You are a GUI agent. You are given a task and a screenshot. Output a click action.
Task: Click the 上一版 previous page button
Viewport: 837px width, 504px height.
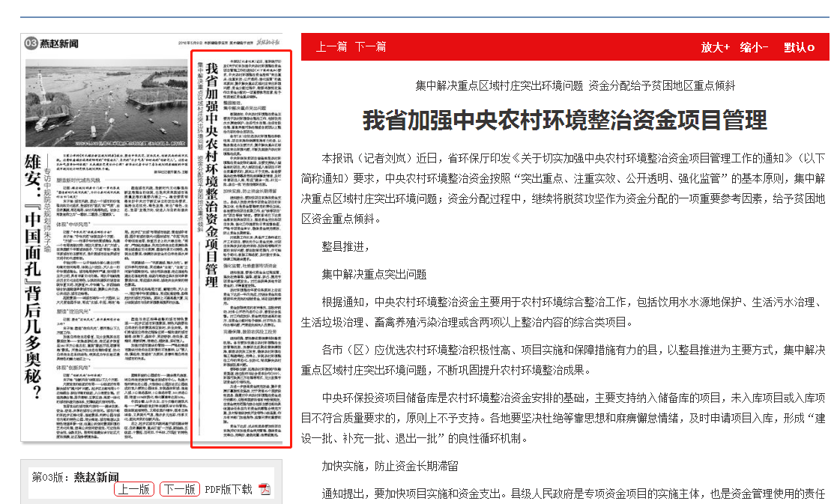[134, 489]
